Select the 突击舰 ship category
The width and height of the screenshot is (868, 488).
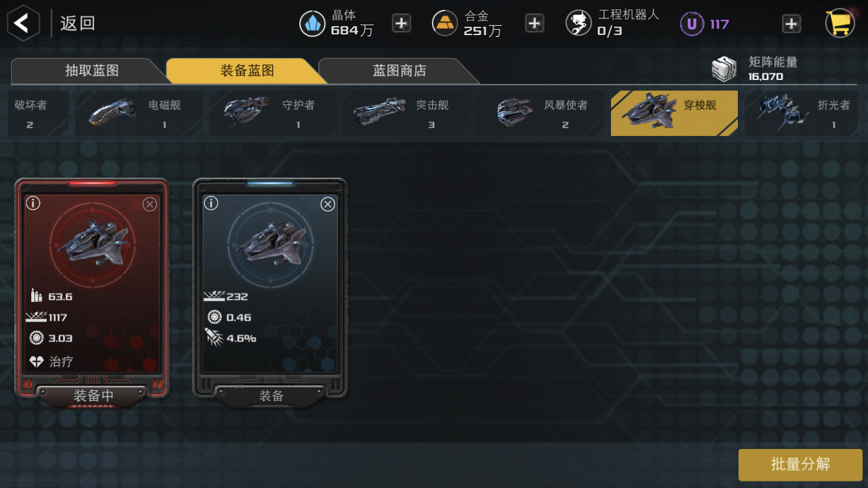407,113
